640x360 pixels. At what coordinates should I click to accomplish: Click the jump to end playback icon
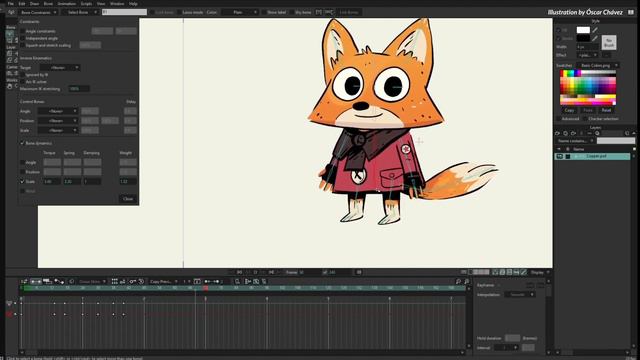tap(271, 272)
